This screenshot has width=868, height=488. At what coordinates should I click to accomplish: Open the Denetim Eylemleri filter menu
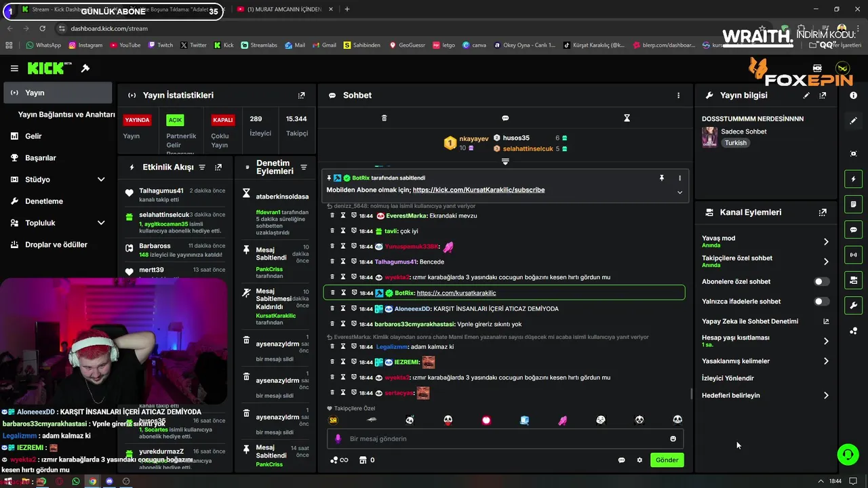point(304,167)
